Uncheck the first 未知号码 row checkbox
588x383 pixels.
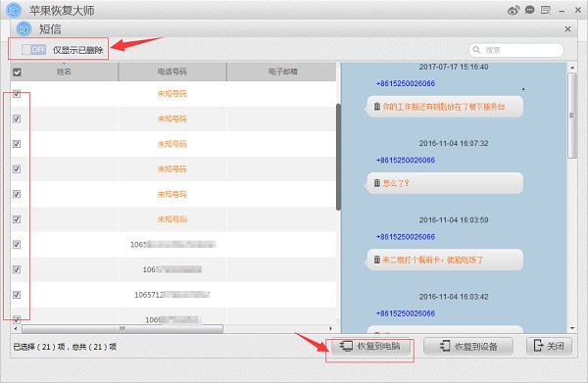point(17,94)
